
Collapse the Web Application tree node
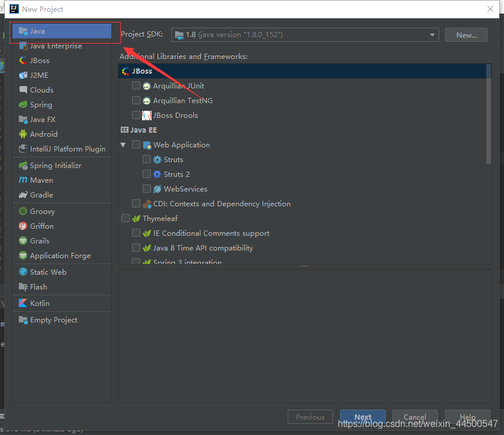click(123, 145)
